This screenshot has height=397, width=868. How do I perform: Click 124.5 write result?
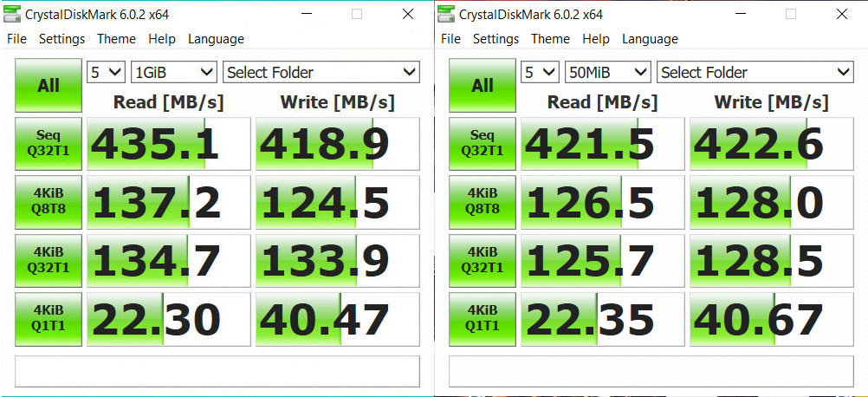(x=338, y=202)
